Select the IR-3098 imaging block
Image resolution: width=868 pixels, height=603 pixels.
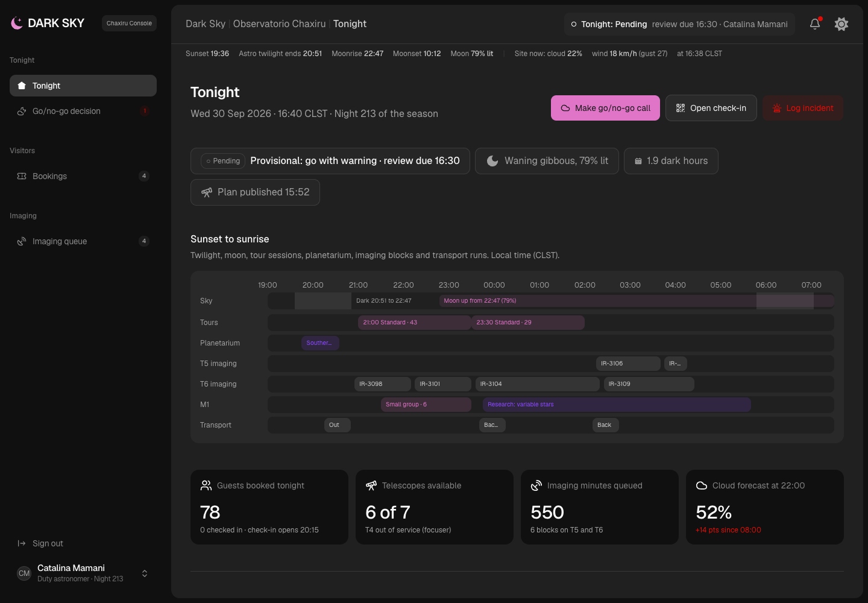coord(383,384)
